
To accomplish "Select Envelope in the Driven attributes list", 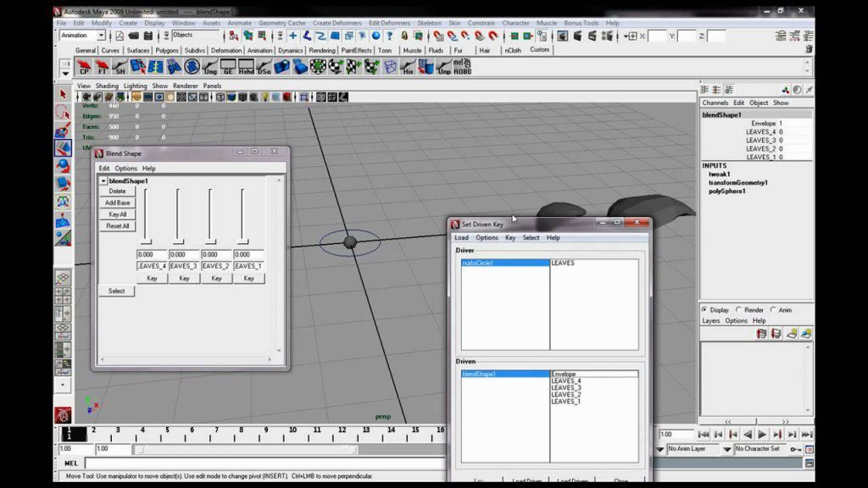I will [594, 374].
